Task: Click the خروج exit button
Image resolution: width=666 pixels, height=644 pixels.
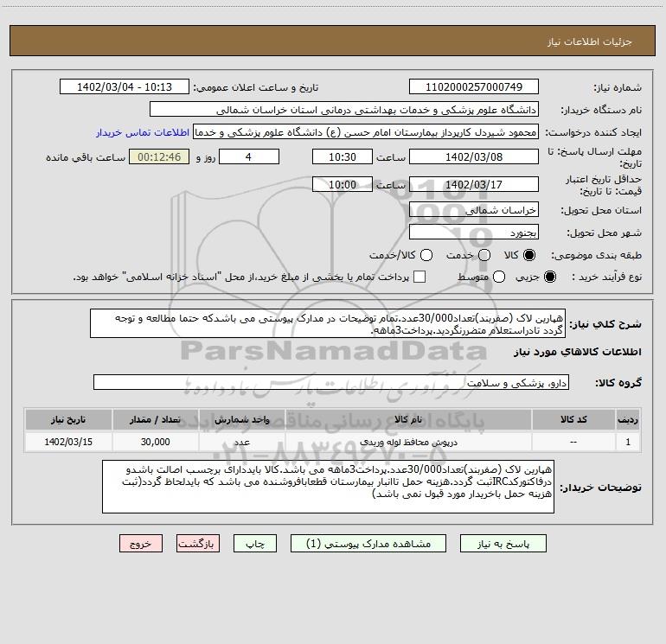Action: coord(141,544)
